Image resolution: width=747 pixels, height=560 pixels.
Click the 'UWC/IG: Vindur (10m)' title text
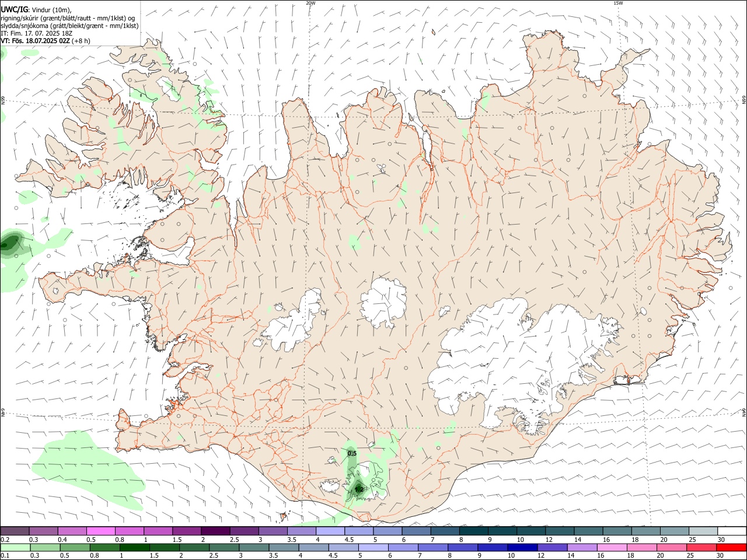click(36, 9)
